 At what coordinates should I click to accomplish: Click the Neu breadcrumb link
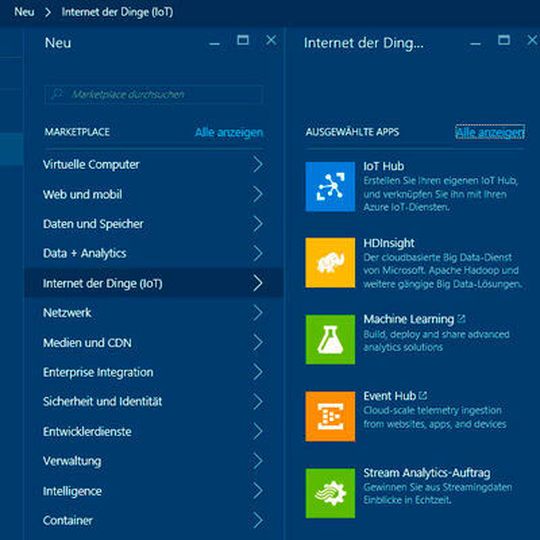[24, 12]
